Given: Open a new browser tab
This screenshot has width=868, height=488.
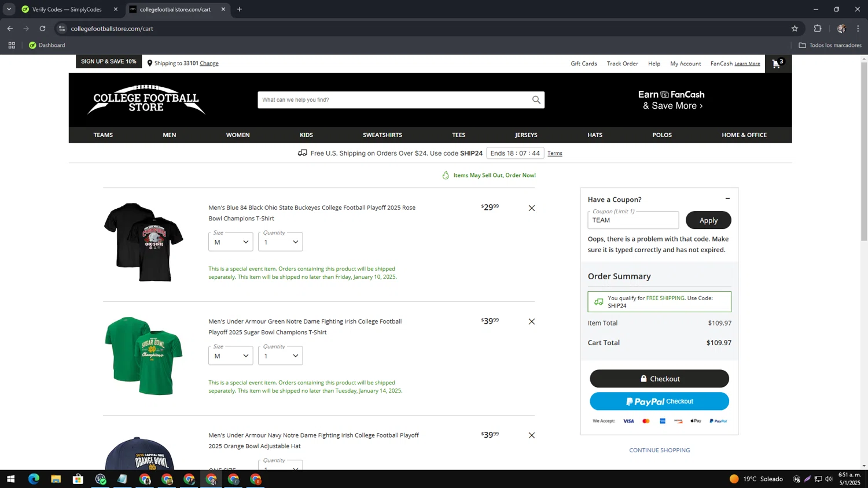Looking at the screenshot, I should [x=240, y=9].
